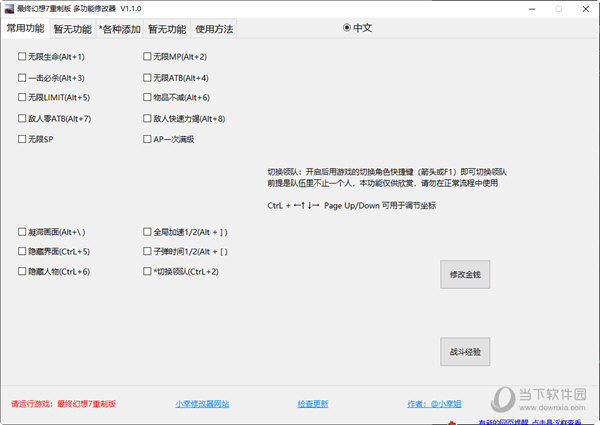Open the 小幸修改器网站 link
600x425 pixels.
pyautogui.click(x=202, y=404)
